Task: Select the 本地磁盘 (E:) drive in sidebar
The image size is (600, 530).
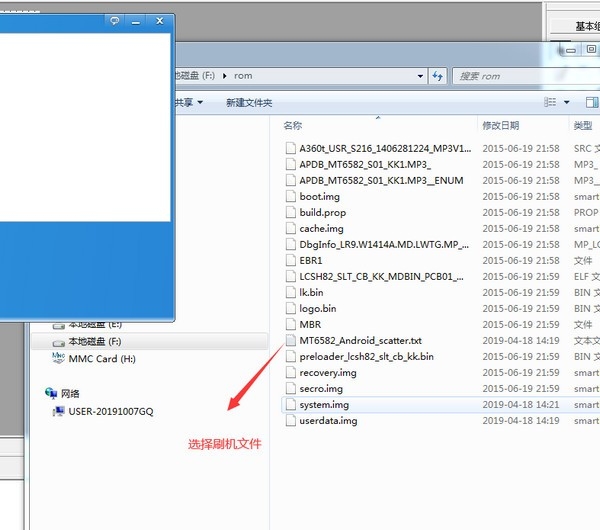Action: [94, 324]
